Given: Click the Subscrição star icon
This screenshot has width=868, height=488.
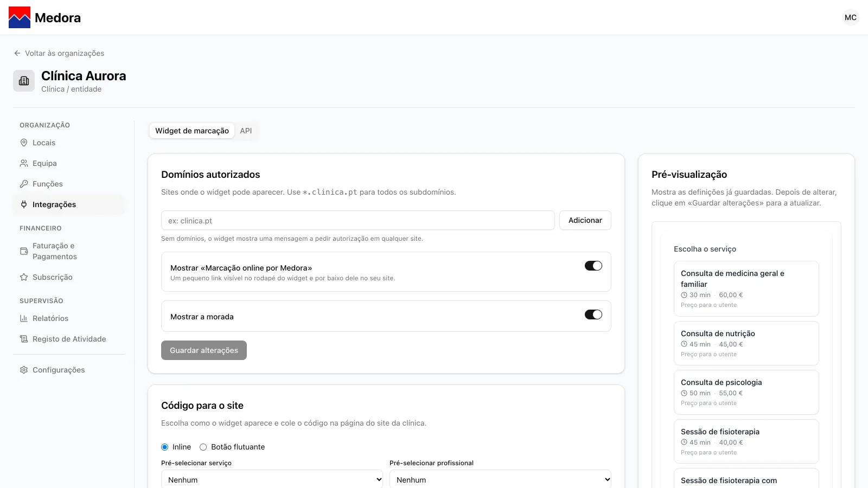Looking at the screenshot, I should [24, 277].
